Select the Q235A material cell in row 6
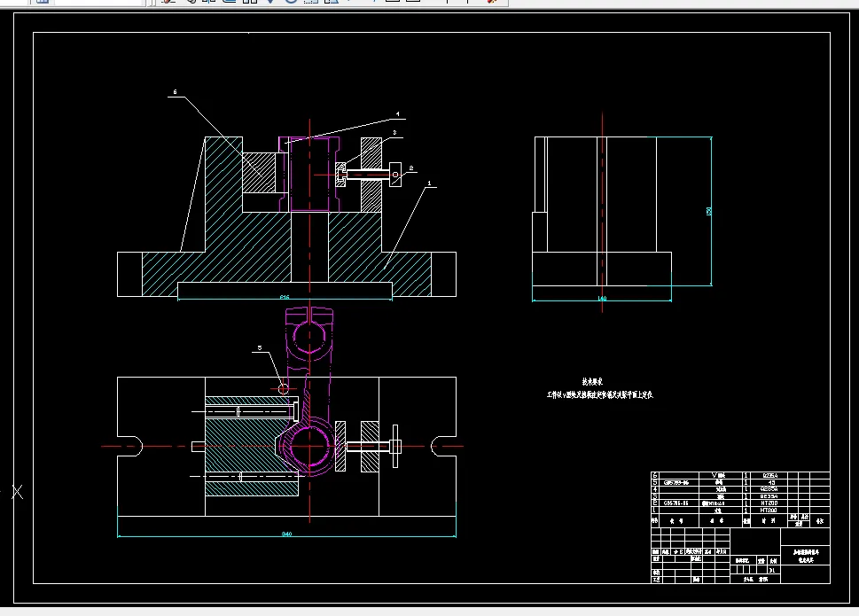This screenshot has width=859, height=616. [x=770, y=475]
